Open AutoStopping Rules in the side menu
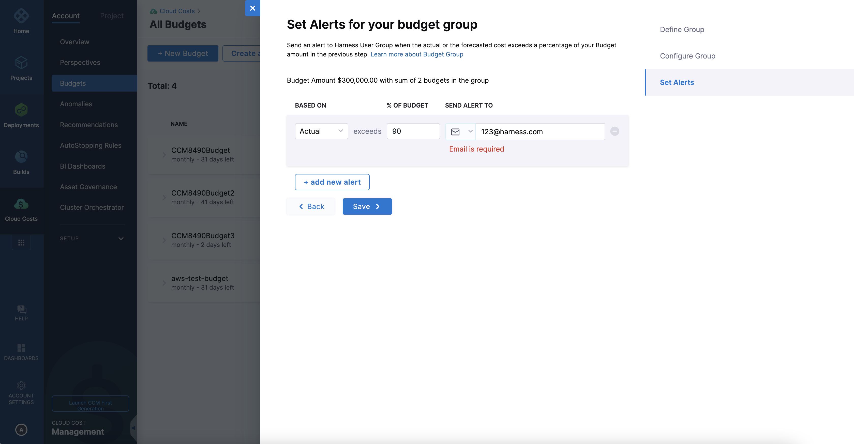 (x=91, y=145)
